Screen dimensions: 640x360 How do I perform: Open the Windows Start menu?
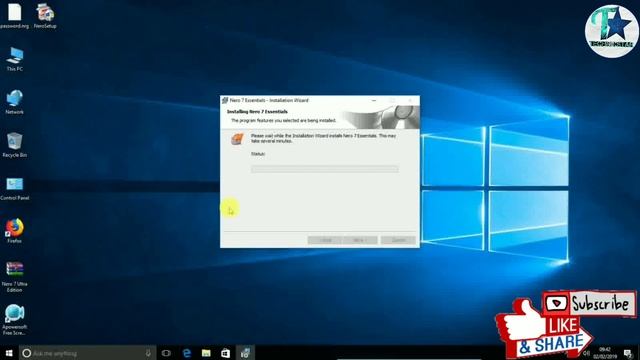pos(9,353)
